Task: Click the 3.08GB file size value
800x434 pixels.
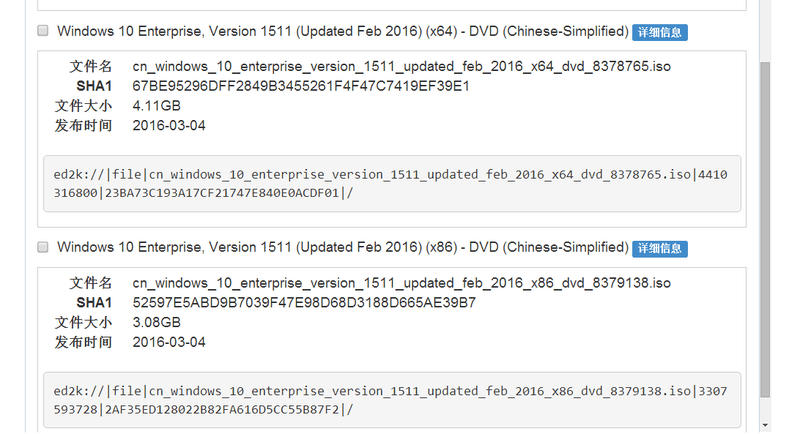Action: [157, 322]
